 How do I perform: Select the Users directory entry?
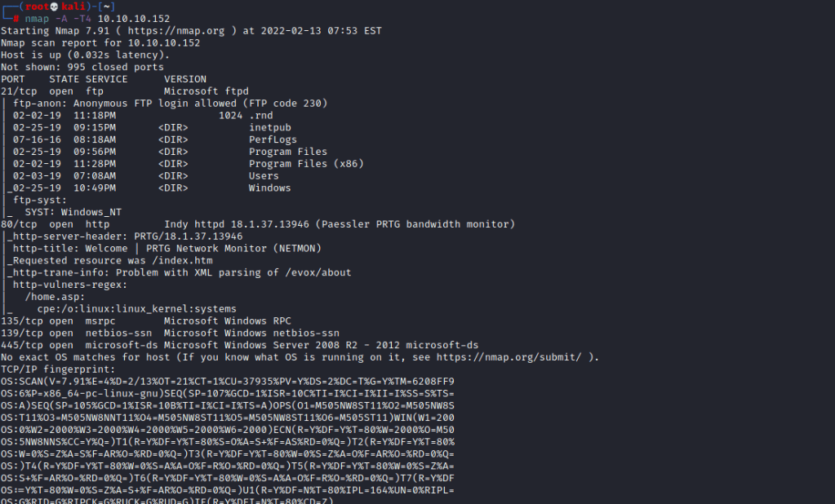[x=264, y=176]
